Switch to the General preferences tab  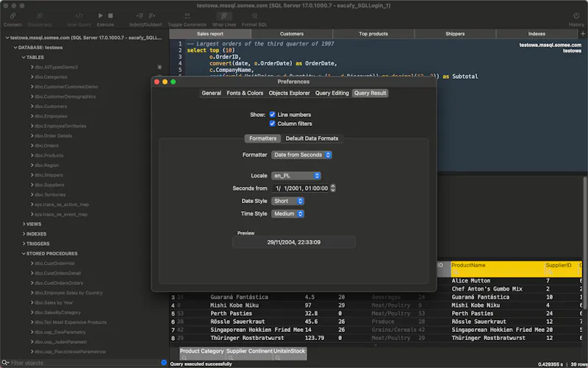coord(212,93)
